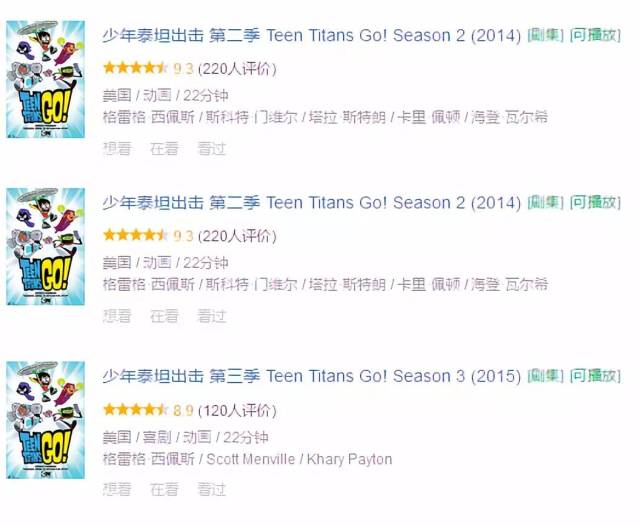
Task: Mark the topmost Season 2 entry 看过
Action: [211, 148]
